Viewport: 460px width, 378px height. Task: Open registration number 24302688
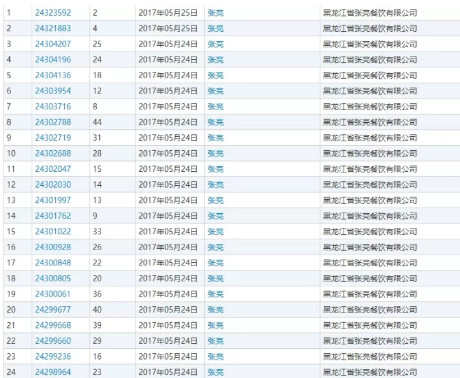(53, 153)
